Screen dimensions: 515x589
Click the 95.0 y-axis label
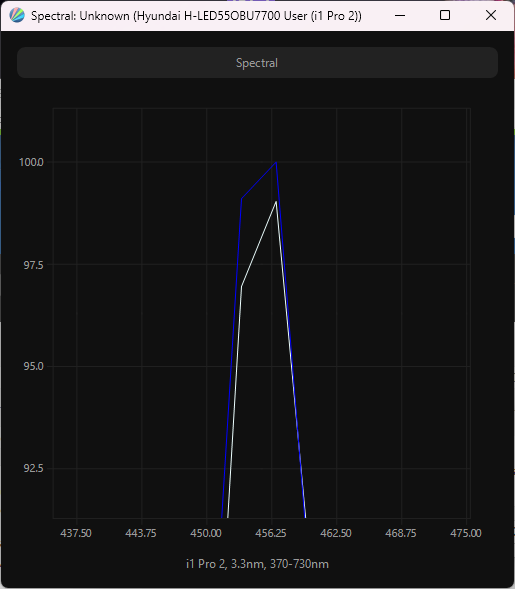coord(33,366)
